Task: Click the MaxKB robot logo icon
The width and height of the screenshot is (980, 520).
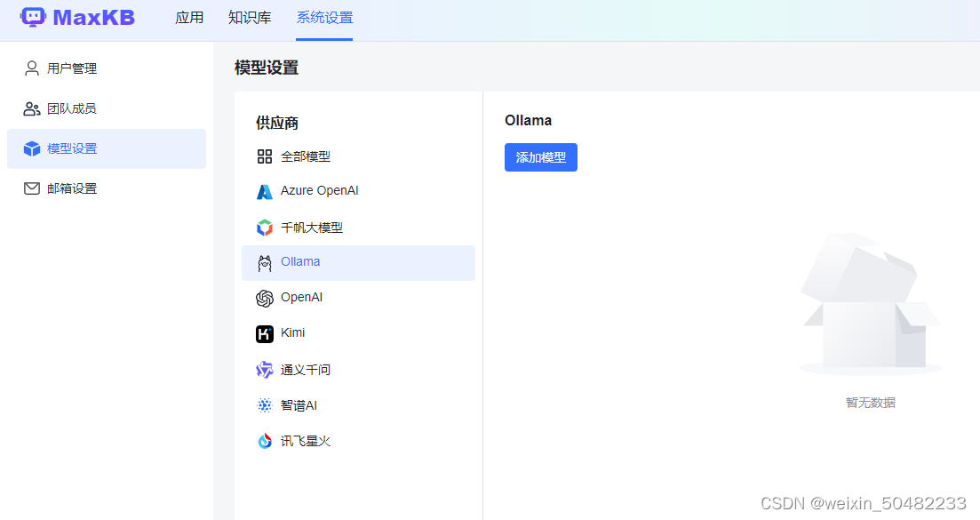Action: [33, 17]
